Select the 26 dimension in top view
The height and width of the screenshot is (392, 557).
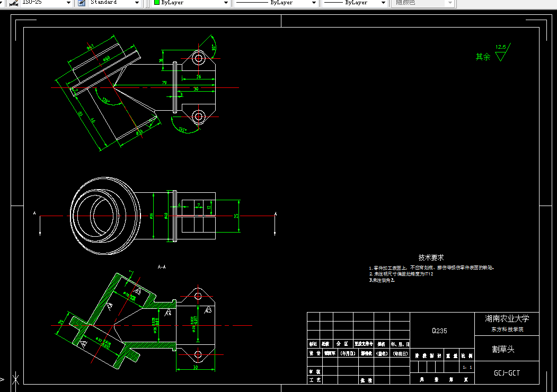[x=199, y=76]
